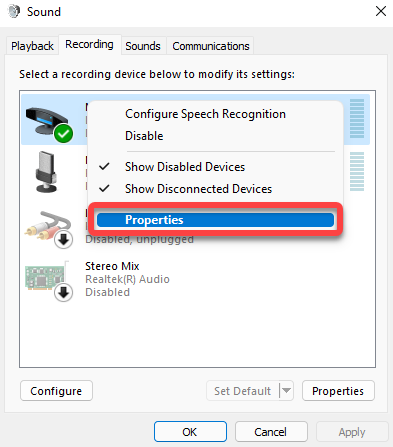Image resolution: width=393 pixels, height=447 pixels.
Task: Select Configure Speech Recognition menu entry
Action: [205, 114]
